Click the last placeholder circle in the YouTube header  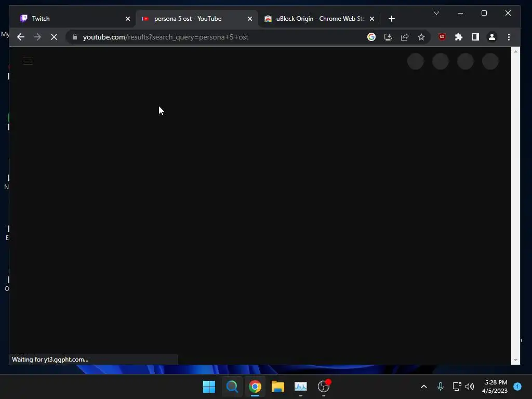click(x=490, y=61)
